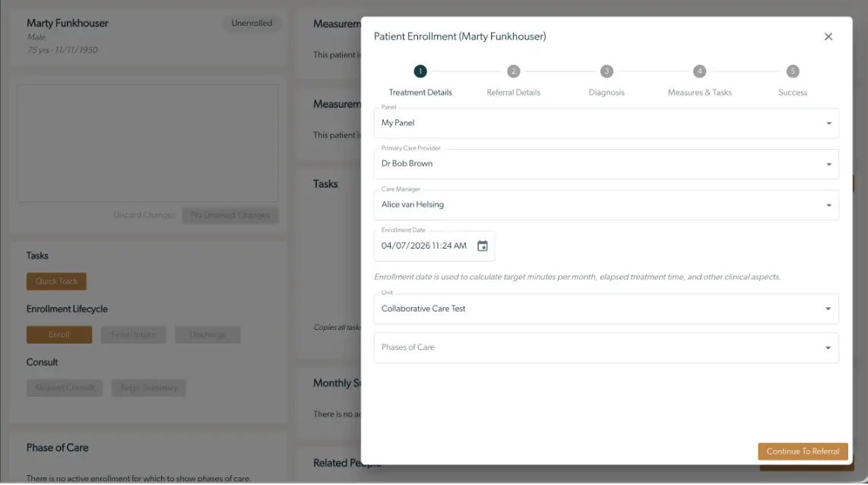This screenshot has height=485, width=868.
Task: Open the Measures & Tasks step
Action: click(699, 71)
